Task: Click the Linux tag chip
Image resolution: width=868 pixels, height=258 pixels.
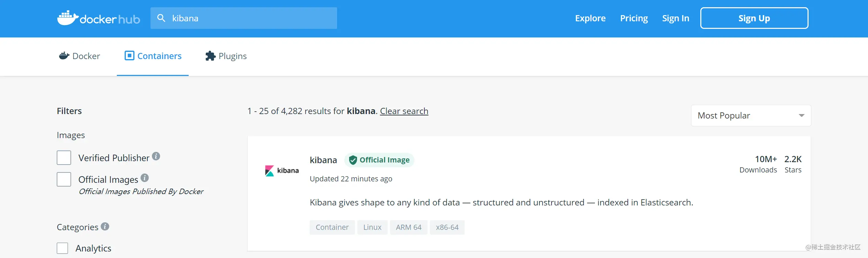Action: pyautogui.click(x=372, y=227)
